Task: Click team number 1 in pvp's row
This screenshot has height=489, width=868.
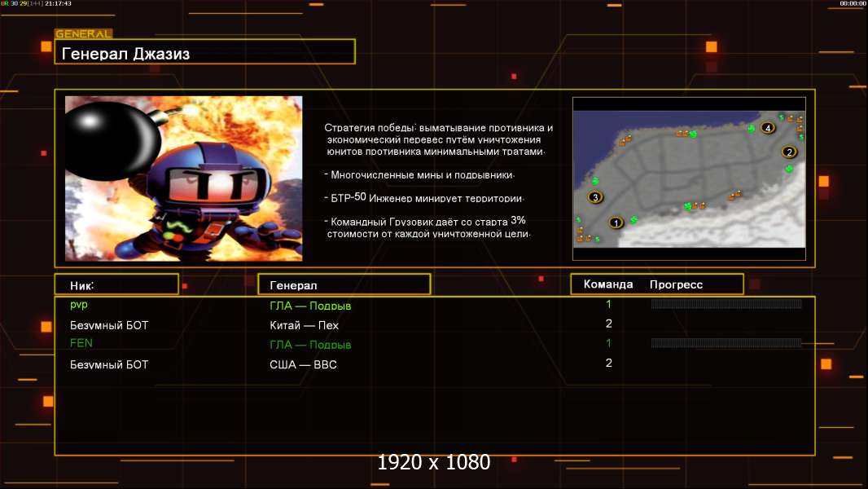Action: [x=608, y=304]
